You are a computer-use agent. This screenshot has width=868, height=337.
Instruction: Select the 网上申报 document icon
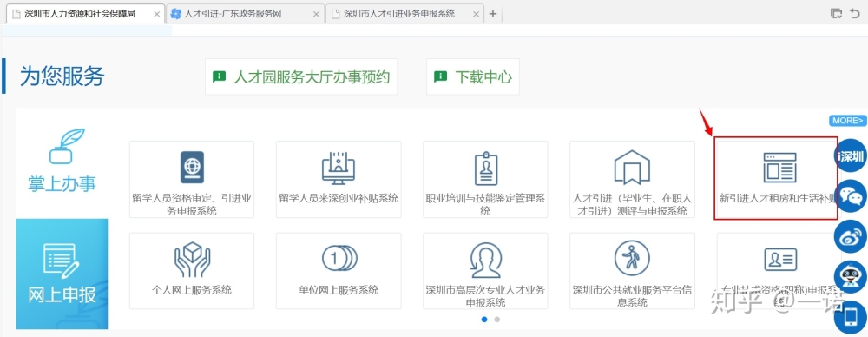click(62, 261)
